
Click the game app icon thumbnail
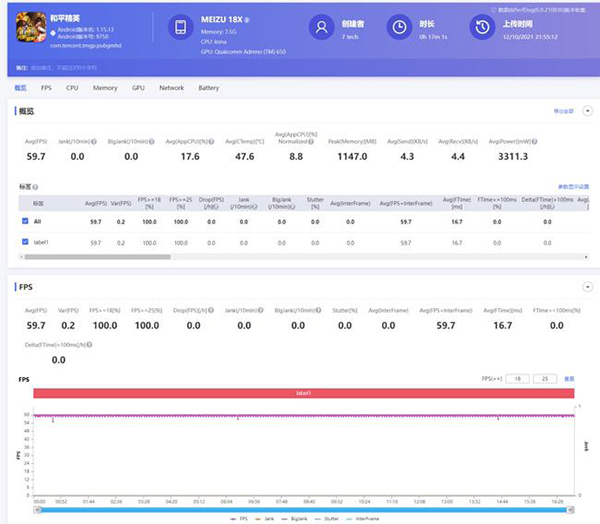coord(33,29)
